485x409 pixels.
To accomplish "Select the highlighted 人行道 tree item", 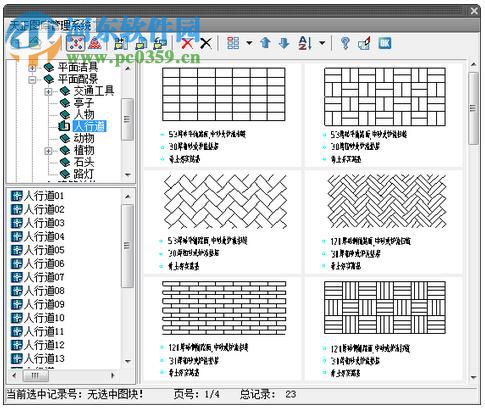I will click(x=90, y=126).
